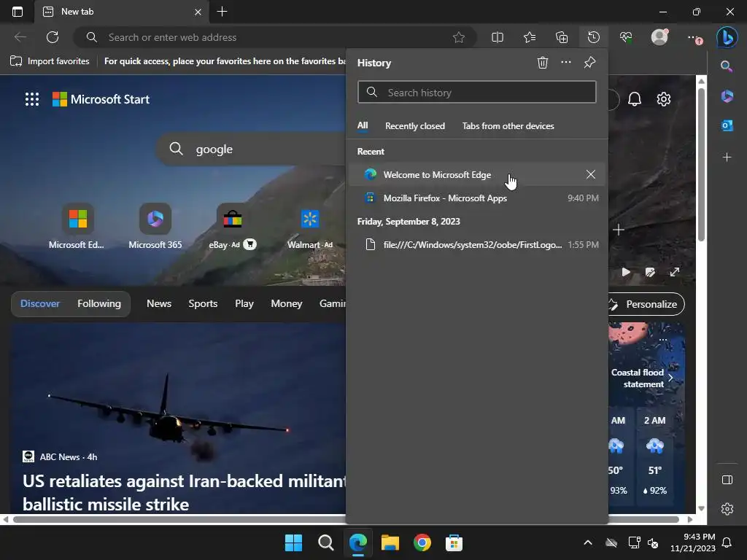Open the tab actions menu icon
Image resolution: width=747 pixels, height=560 pixels.
point(18,12)
